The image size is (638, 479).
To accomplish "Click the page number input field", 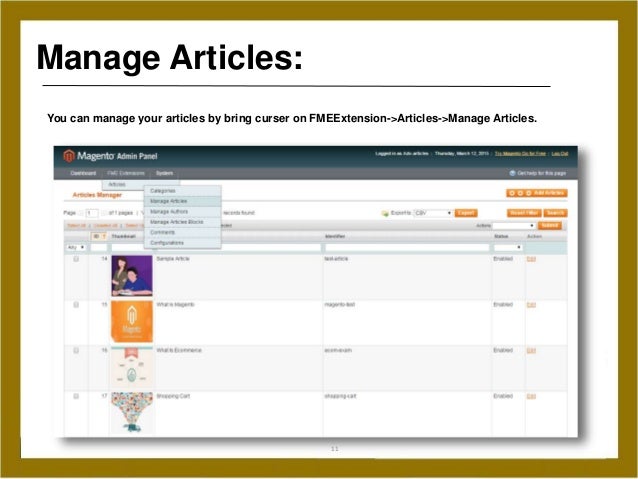I will click(92, 213).
